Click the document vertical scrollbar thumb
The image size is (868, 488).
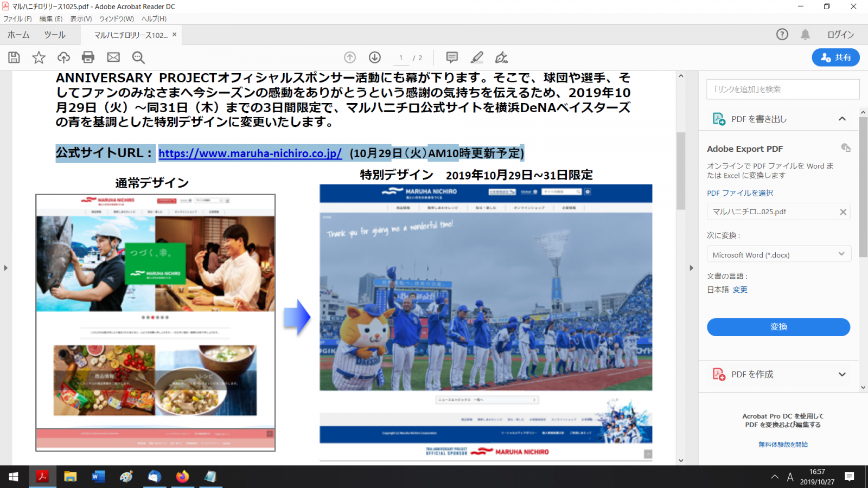click(681, 171)
